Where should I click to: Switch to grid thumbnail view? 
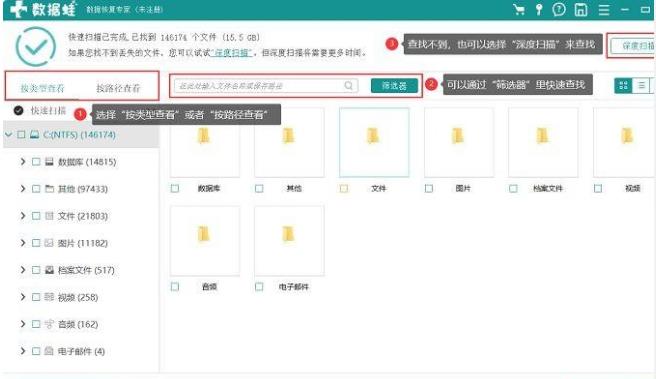point(623,86)
